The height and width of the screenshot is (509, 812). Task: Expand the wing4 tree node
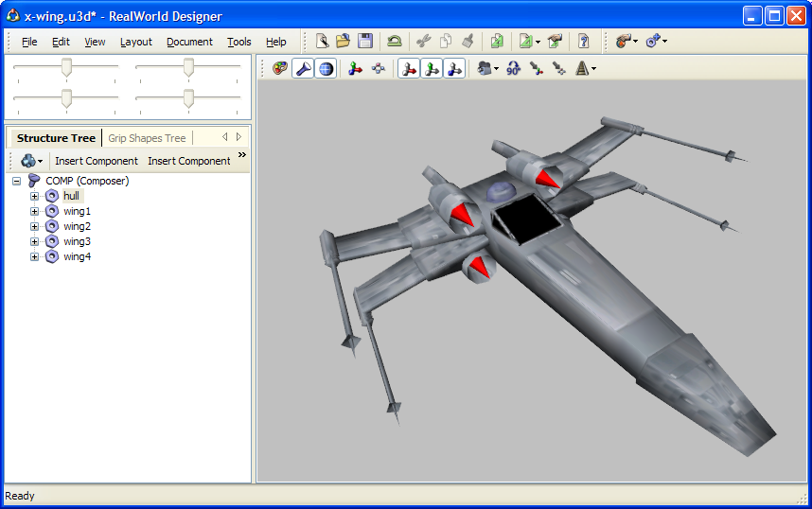tap(34, 256)
